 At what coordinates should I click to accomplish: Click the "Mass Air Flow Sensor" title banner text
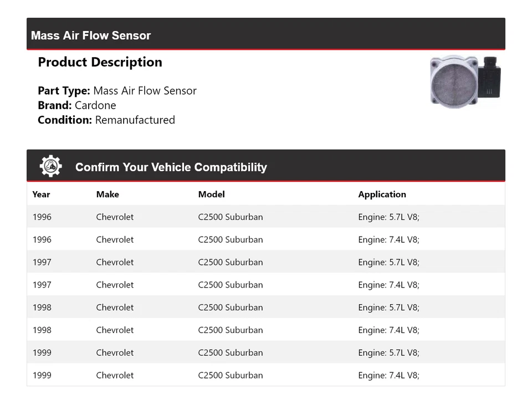pyautogui.click(x=91, y=35)
